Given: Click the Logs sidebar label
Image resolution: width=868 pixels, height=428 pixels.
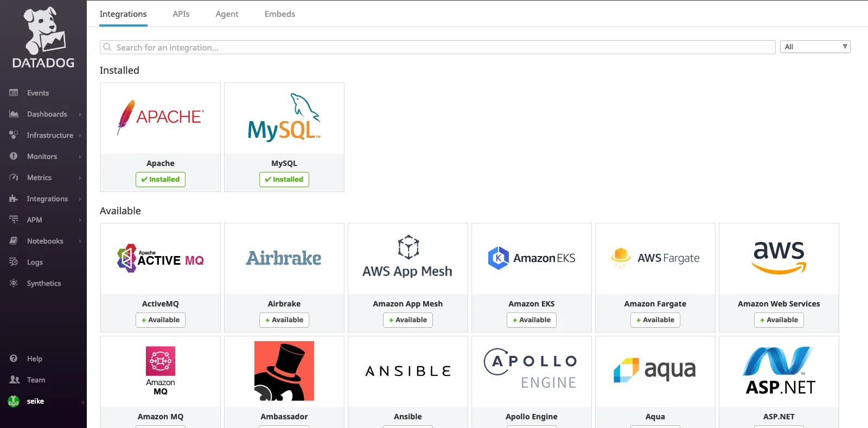Looking at the screenshot, I should click(35, 262).
